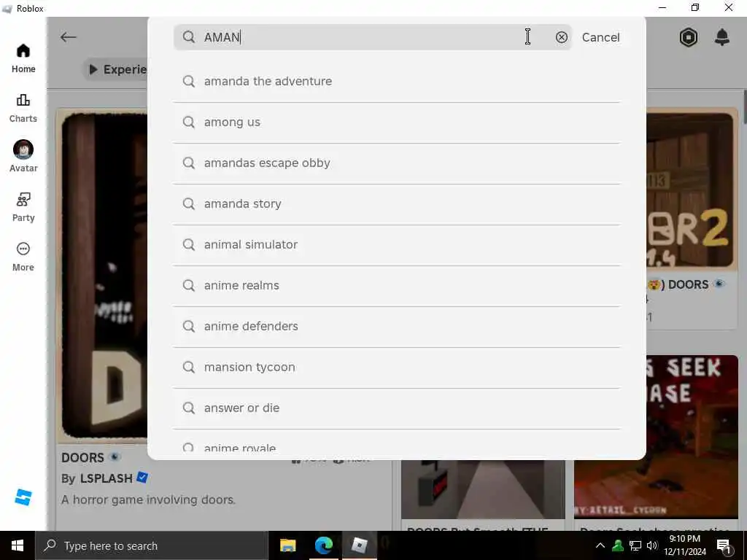Open the DOORS title link
The height and width of the screenshot is (560, 747).
[x=82, y=458]
